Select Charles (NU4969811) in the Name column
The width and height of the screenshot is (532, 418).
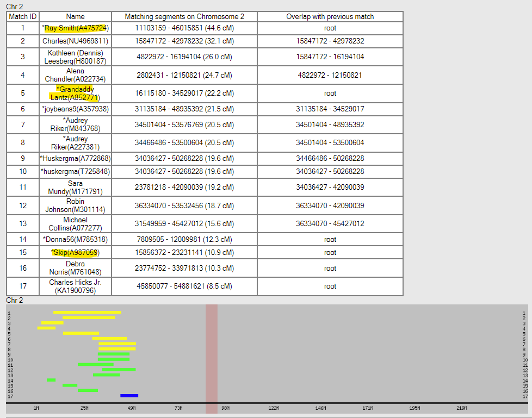click(x=76, y=41)
